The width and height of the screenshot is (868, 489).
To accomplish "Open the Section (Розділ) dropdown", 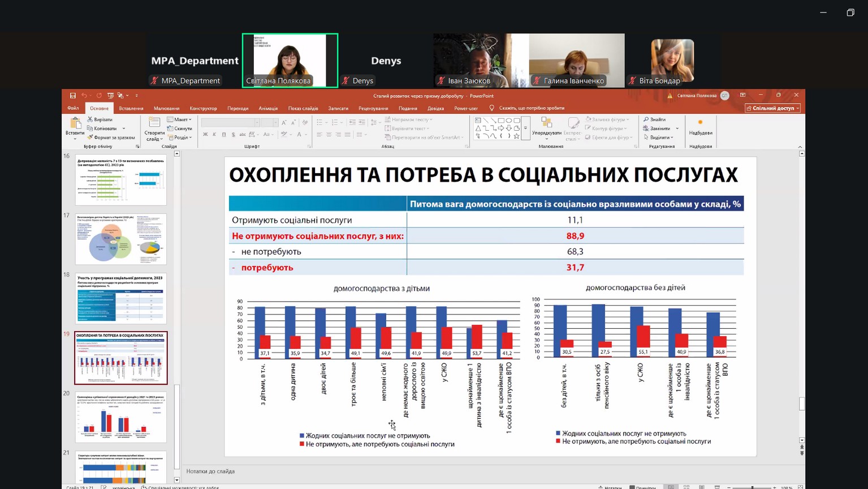I will coord(180,138).
